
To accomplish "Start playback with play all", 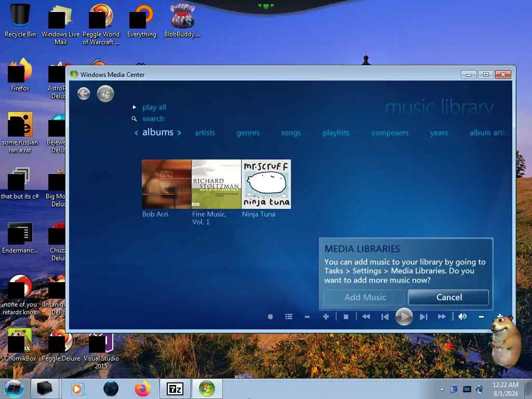I will click(154, 107).
